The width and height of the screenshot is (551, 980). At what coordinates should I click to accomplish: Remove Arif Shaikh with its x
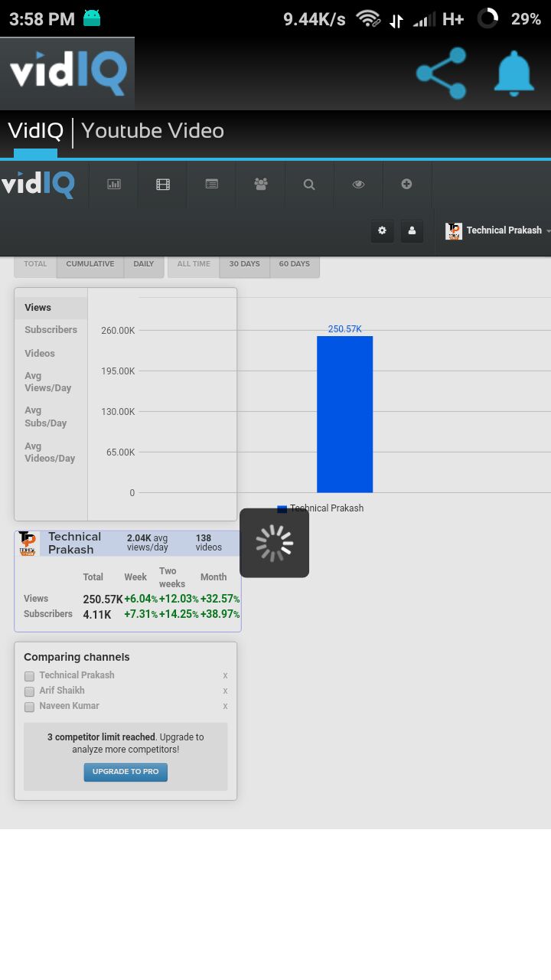pyautogui.click(x=225, y=691)
